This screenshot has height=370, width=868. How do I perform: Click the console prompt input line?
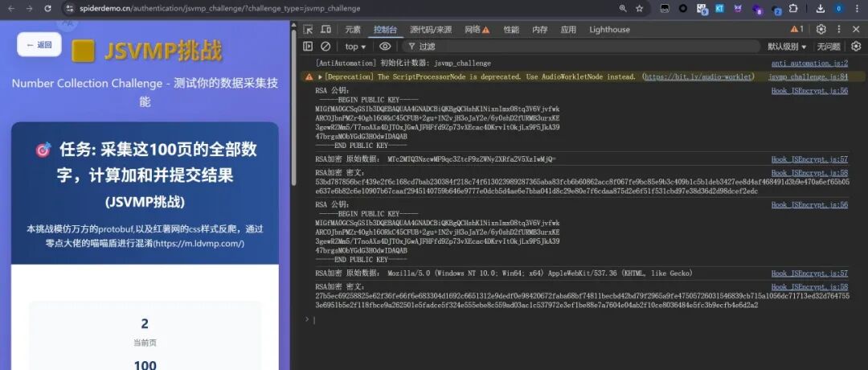click(581, 319)
